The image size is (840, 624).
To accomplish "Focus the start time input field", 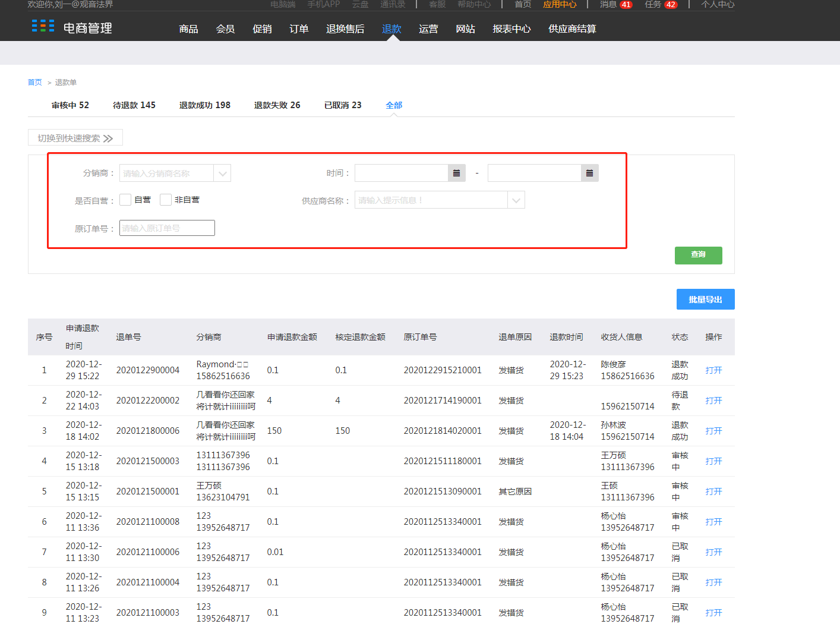I will (x=402, y=173).
